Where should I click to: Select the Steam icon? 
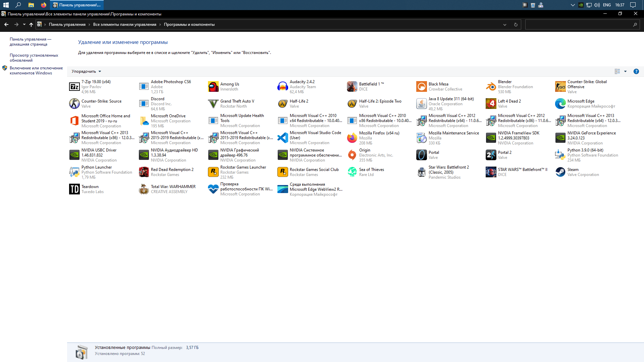tap(560, 172)
